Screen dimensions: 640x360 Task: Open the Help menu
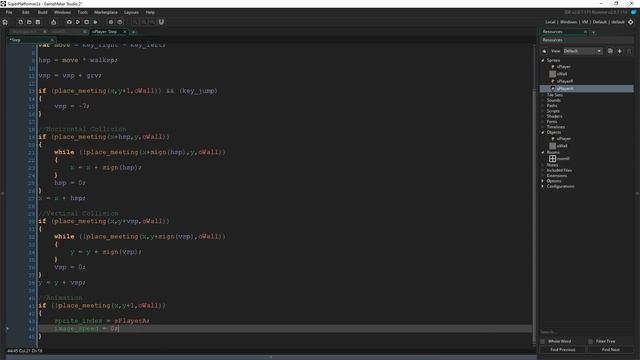point(150,12)
